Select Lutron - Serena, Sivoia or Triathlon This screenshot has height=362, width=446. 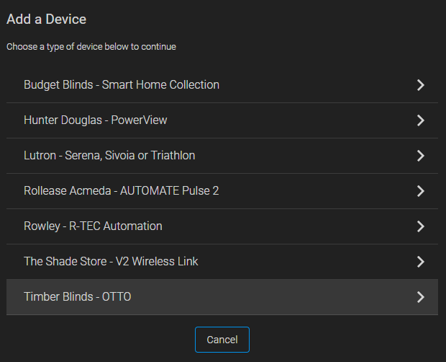[222, 155]
